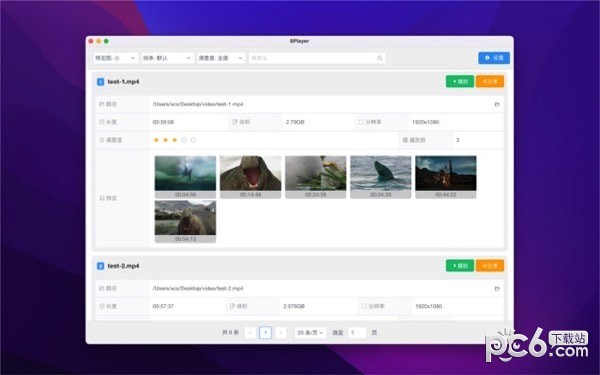The image size is (600, 375).
Task: Minimize BPlayer with the yellow button
Action: coord(98,41)
